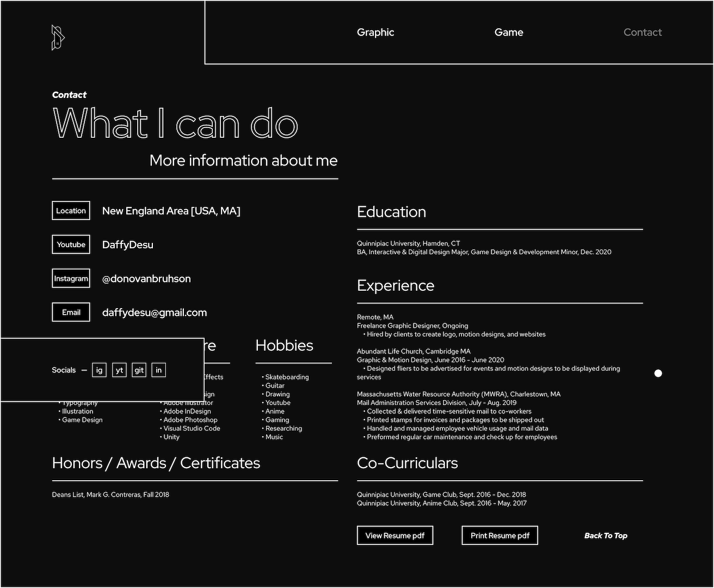Click the Adobe InDesign software item
This screenshot has height=588, width=714.
186,411
